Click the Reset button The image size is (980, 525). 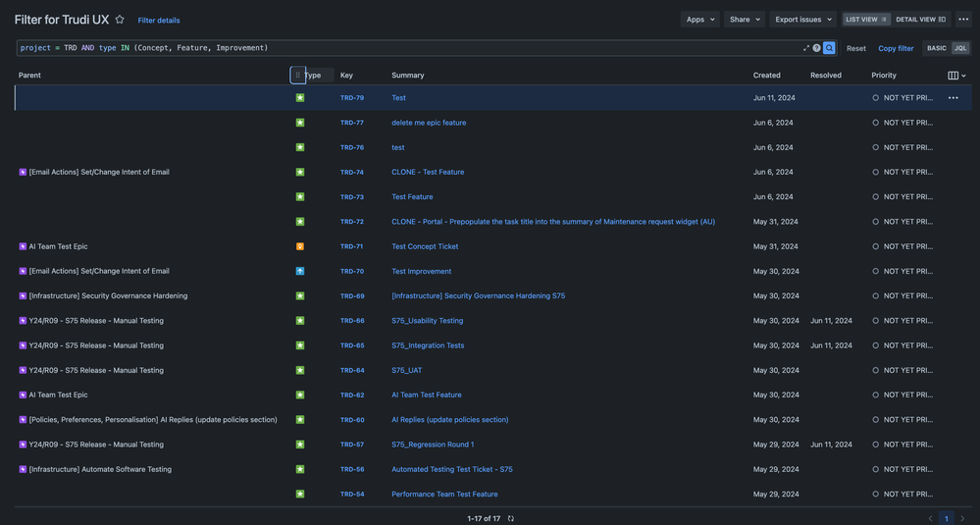(855, 48)
